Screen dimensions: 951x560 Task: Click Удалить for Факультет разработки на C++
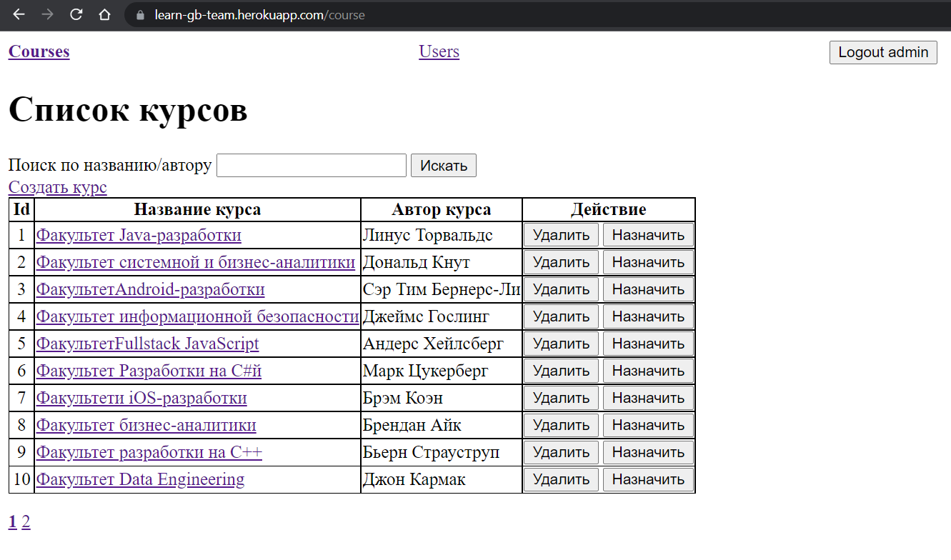click(x=561, y=452)
